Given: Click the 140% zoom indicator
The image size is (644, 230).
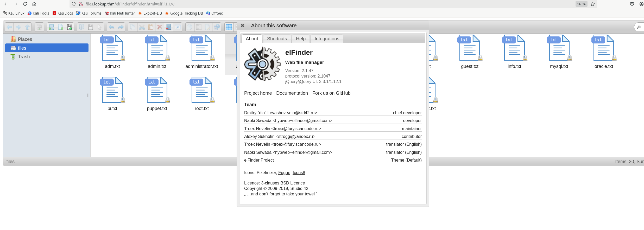Looking at the screenshot, I should [x=581, y=4].
